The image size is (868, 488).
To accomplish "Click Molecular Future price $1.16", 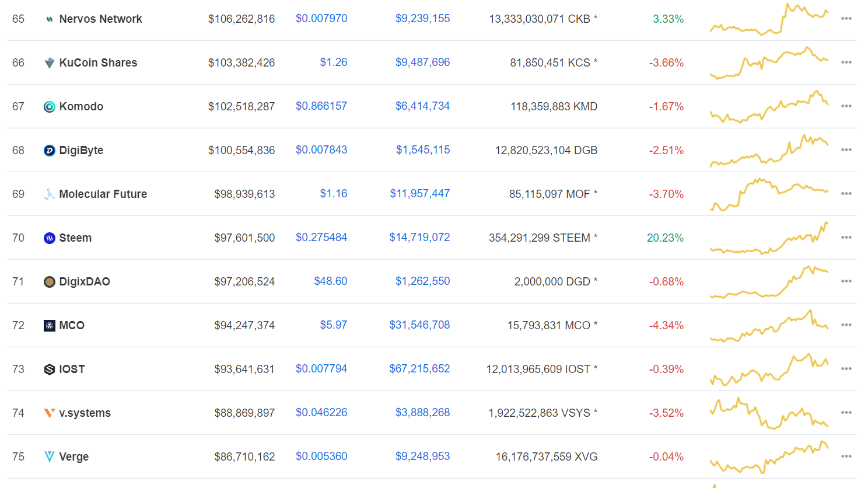I will point(334,193).
